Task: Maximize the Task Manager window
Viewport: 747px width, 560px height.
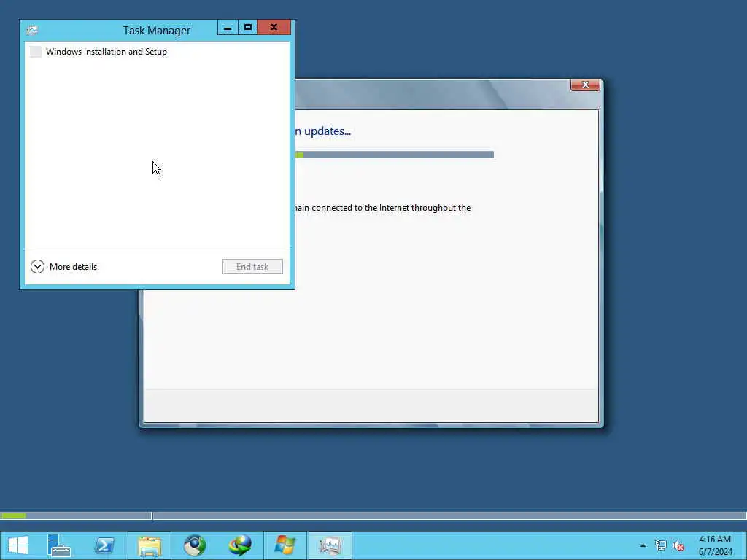Action: 248,28
